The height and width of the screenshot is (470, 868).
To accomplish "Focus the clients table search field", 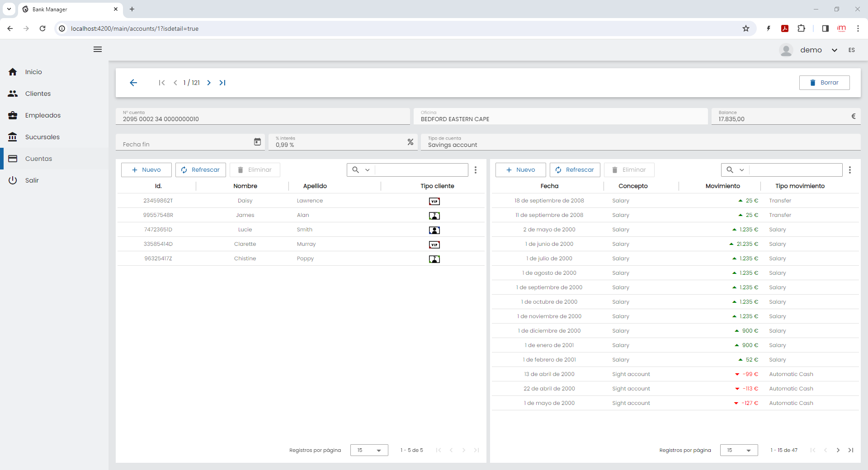I will pyautogui.click(x=421, y=170).
